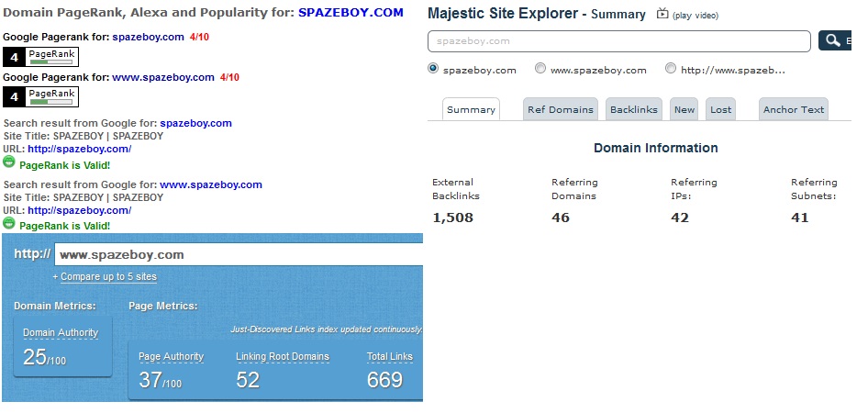This screenshot has height=413, width=868.
Task: Open the New tab
Action: pyautogui.click(x=684, y=109)
